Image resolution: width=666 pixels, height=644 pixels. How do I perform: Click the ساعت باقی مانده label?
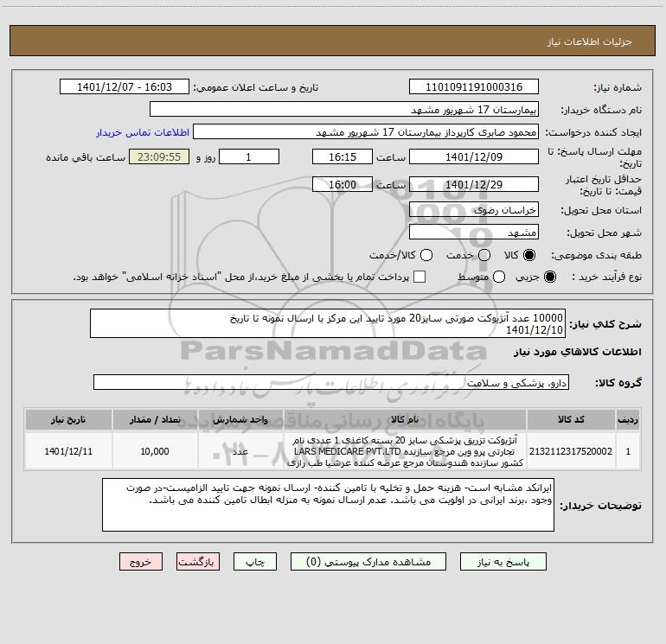pos(86,157)
